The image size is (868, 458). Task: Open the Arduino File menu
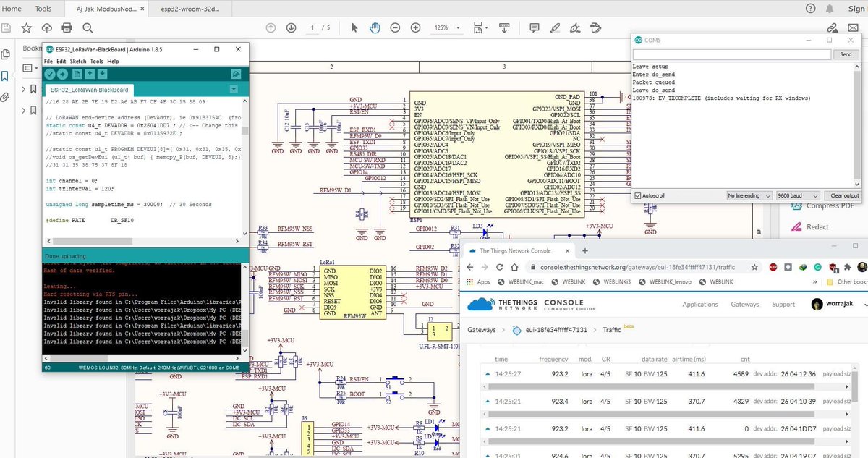click(x=48, y=62)
